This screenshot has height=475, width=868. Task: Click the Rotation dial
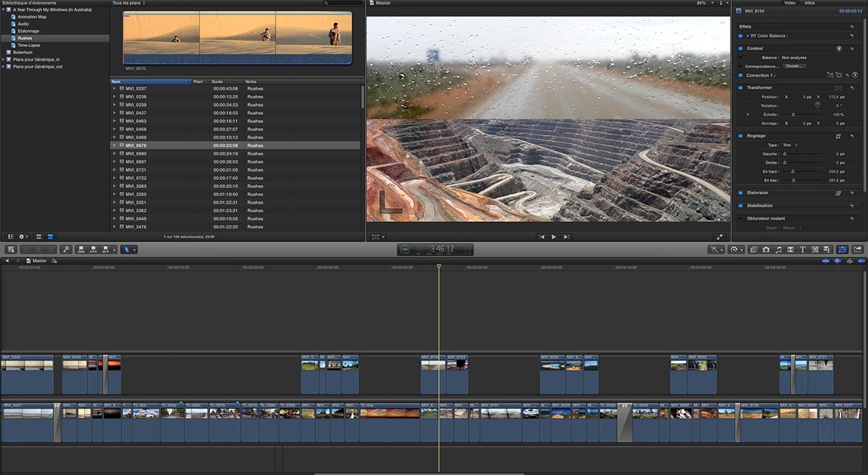tap(817, 106)
